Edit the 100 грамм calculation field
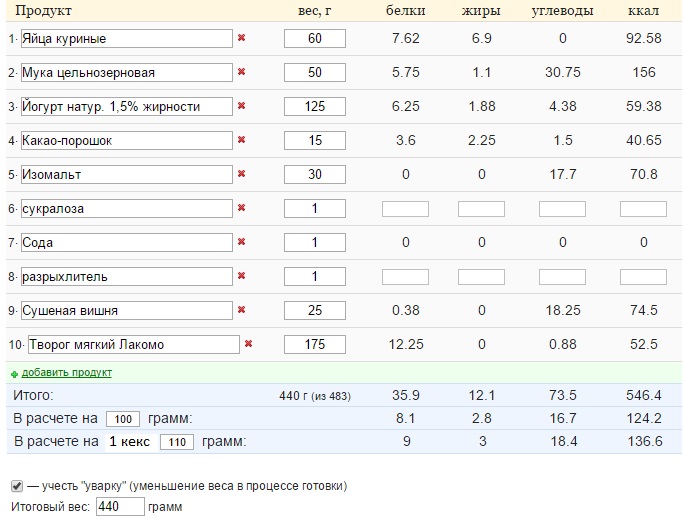Viewport: 684px width, 522px height. point(122,419)
